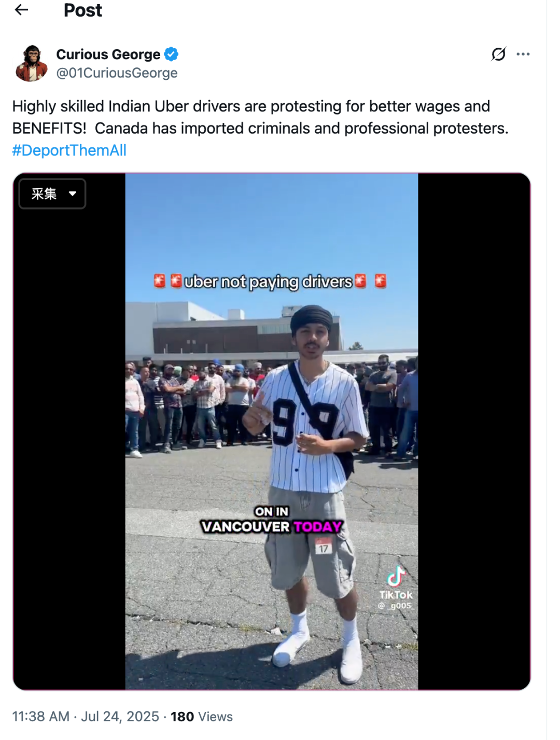Image resolution: width=560 pixels, height=740 pixels.
Task: Visit the @01CuriousGeorge handle
Action: pos(117,73)
